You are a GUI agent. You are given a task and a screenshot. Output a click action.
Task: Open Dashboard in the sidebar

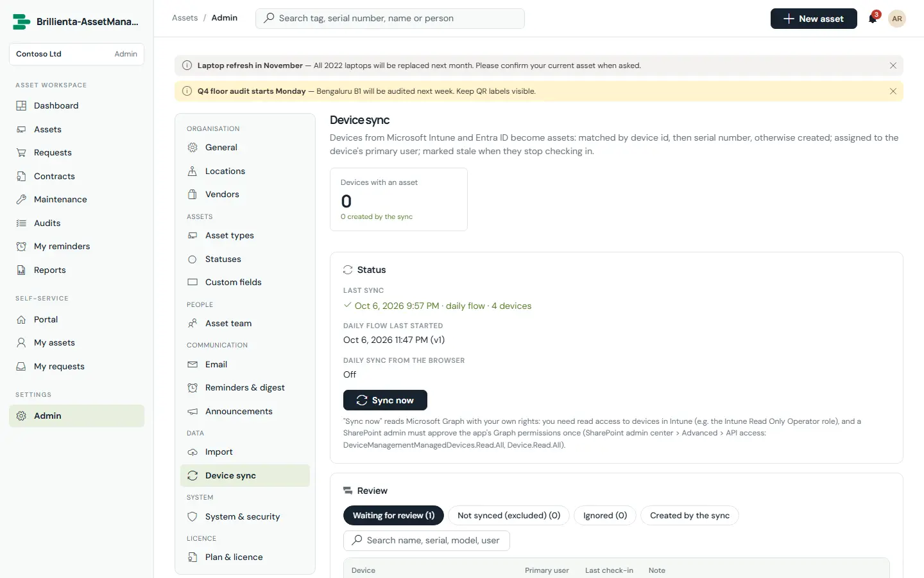tap(77, 105)
